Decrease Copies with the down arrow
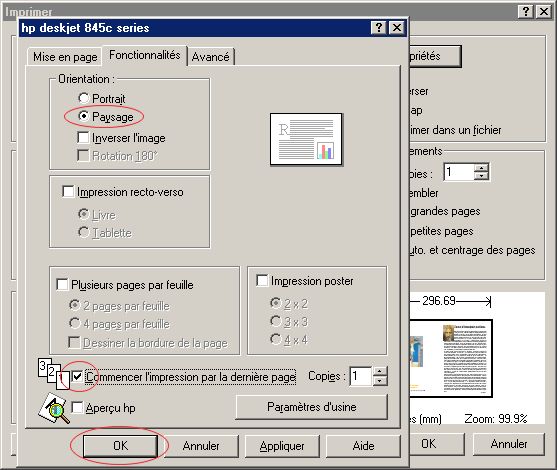Viewport: 557px width, 470px height. pyautogui.click(x=380, y=380)
